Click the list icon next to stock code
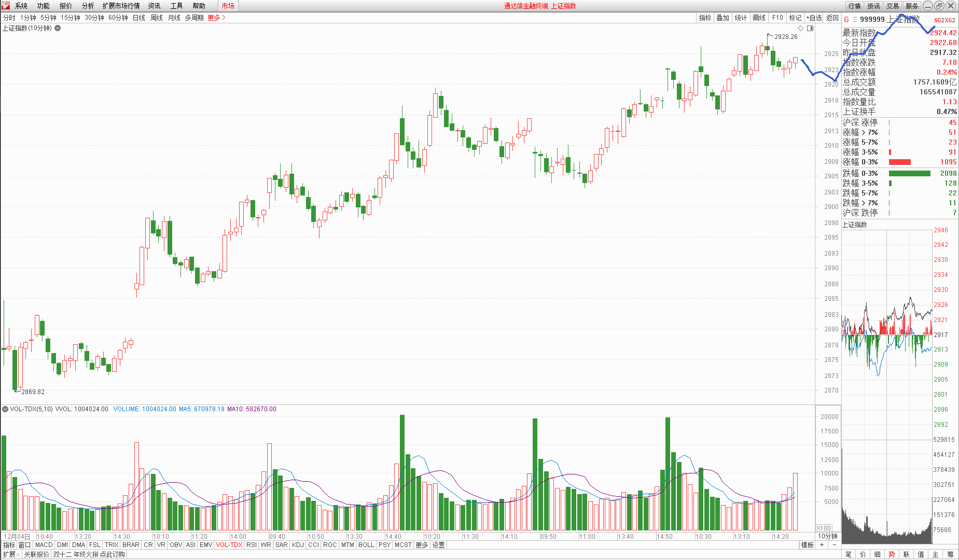This screenshot has height=560, width=959. [855, 20]
